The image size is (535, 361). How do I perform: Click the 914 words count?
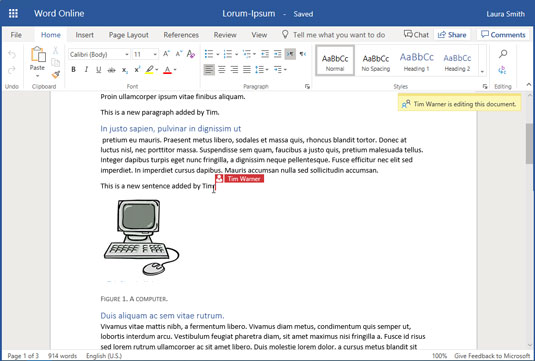(x=62, y=356)
